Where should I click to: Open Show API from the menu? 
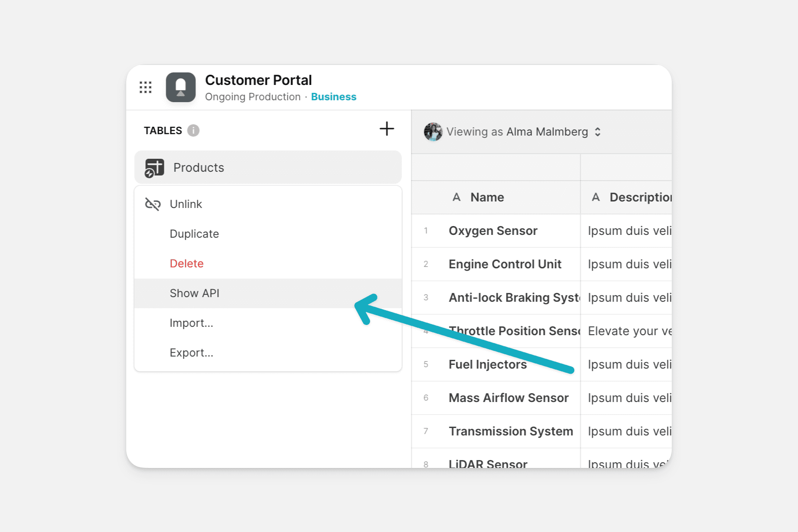pos(195,293)
